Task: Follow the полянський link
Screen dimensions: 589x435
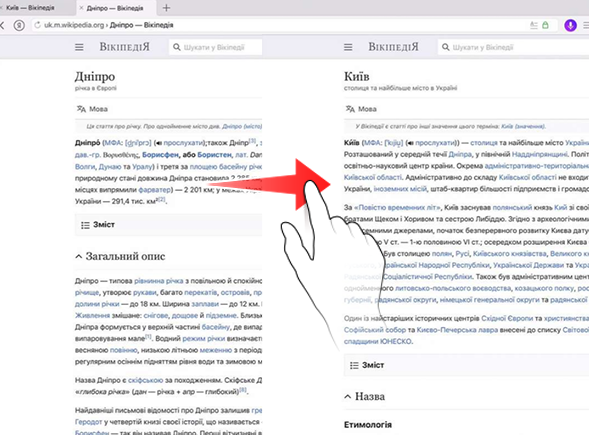Action: pos(512,207)
